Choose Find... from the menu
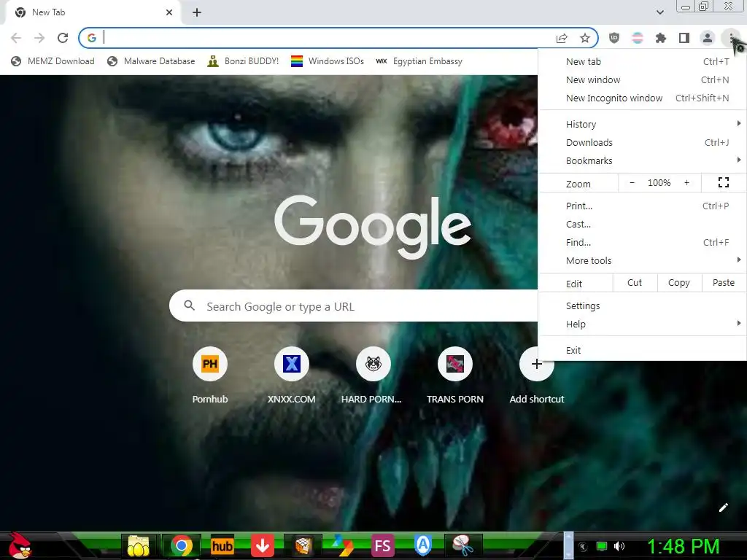 (642, 242)
